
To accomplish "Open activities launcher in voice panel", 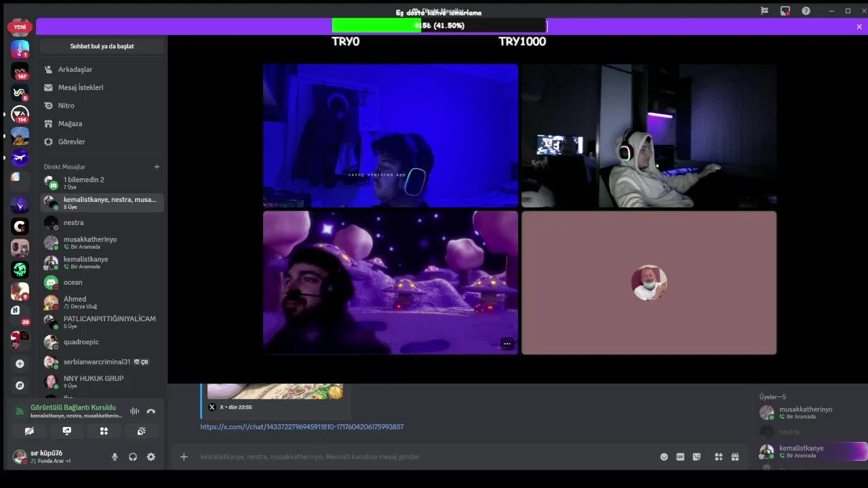I will click(x=104, y=430).
